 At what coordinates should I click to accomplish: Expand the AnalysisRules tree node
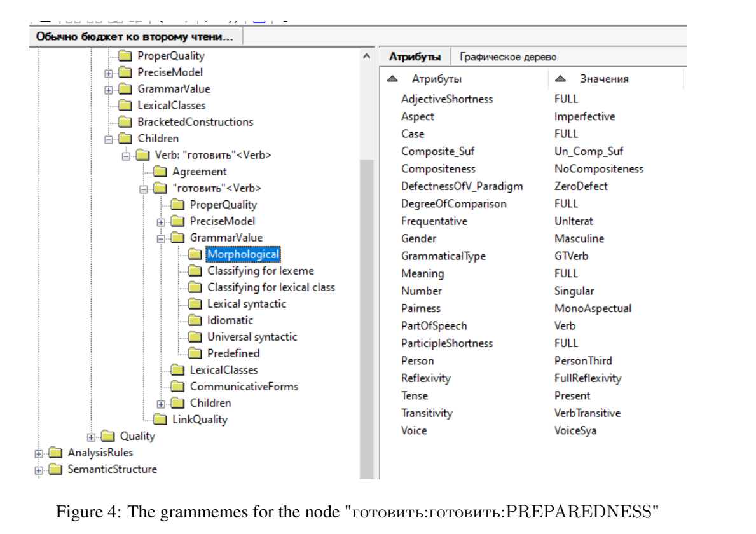[x=39, y=453]
